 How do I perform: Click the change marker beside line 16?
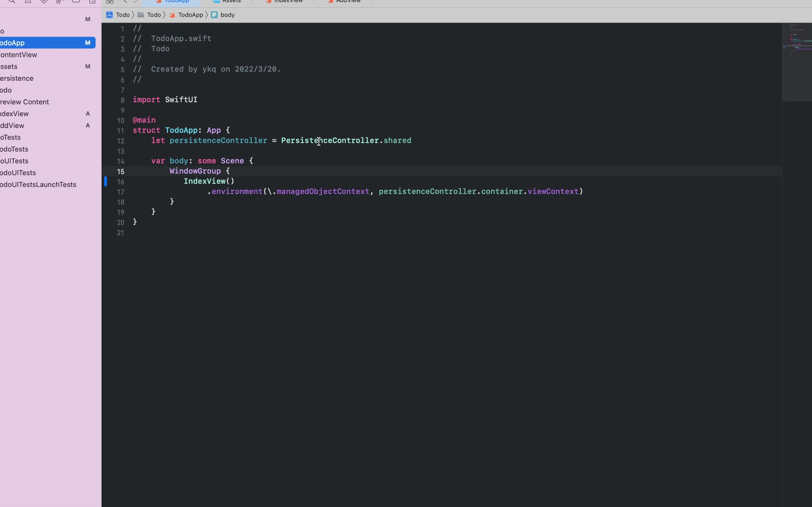106,181
